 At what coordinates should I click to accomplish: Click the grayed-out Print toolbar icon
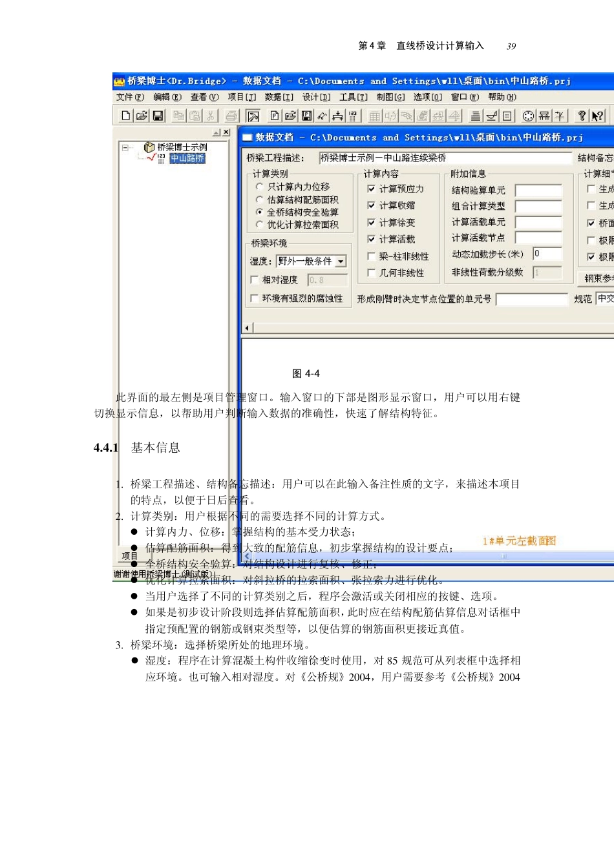(x=232, y=116)
